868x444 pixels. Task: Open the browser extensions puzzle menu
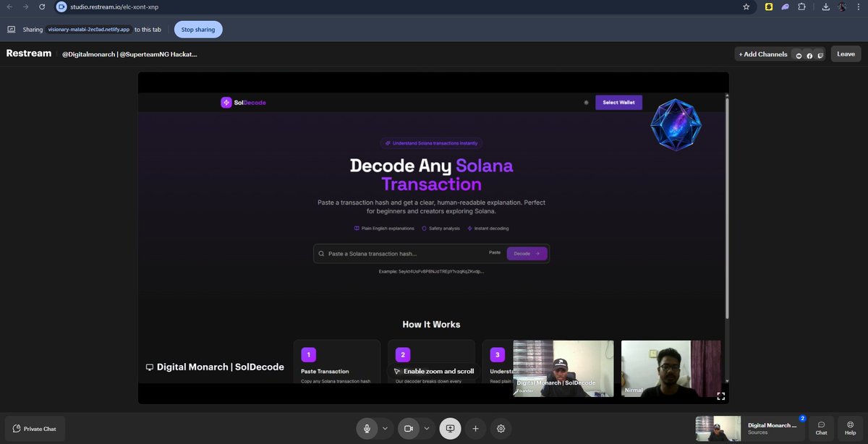pyautogui.click(x=802, y=7)
